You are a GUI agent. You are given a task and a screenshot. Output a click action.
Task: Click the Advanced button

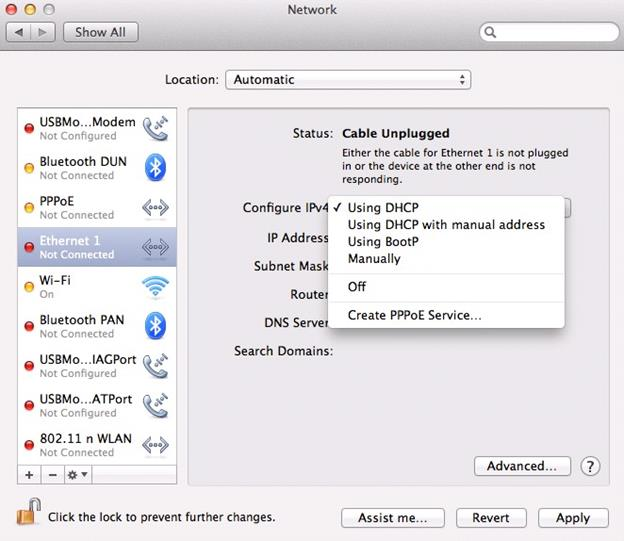click(522, 466)
